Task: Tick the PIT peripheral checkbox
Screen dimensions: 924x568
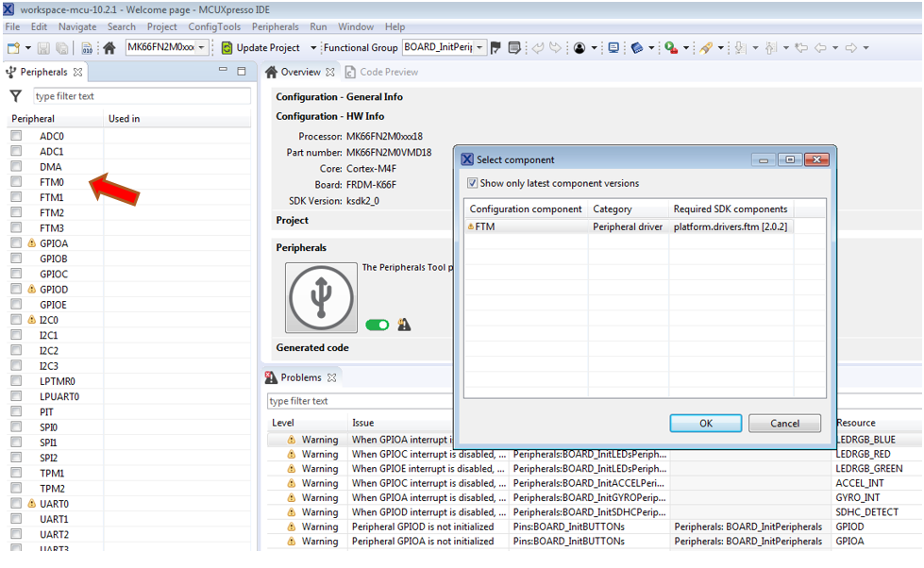Action: (x=16, y=411)
